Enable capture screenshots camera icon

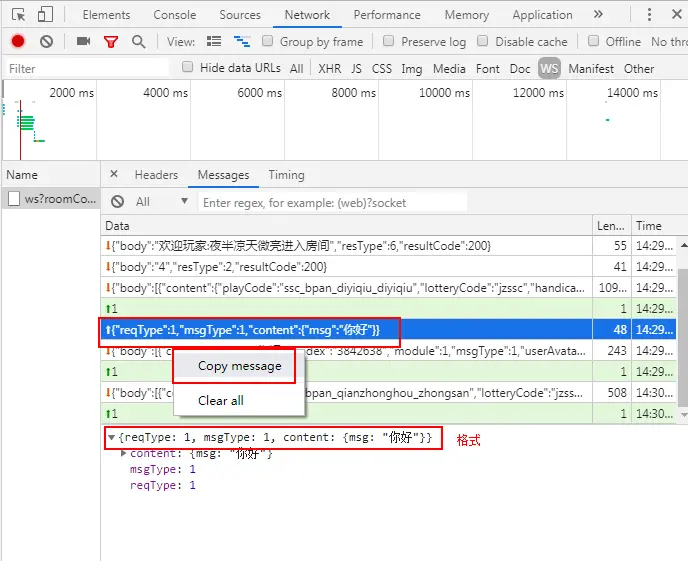83,41
